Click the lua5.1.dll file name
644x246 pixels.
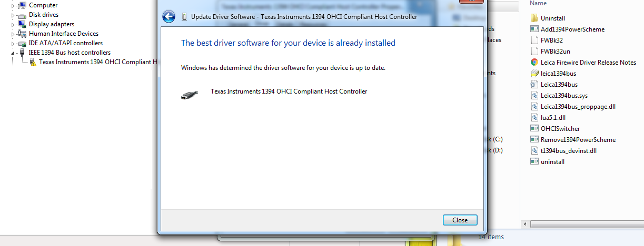553,118
